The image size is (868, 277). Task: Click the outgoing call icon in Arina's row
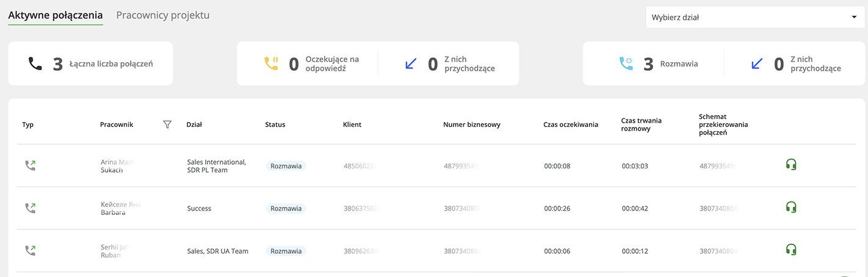30,165
